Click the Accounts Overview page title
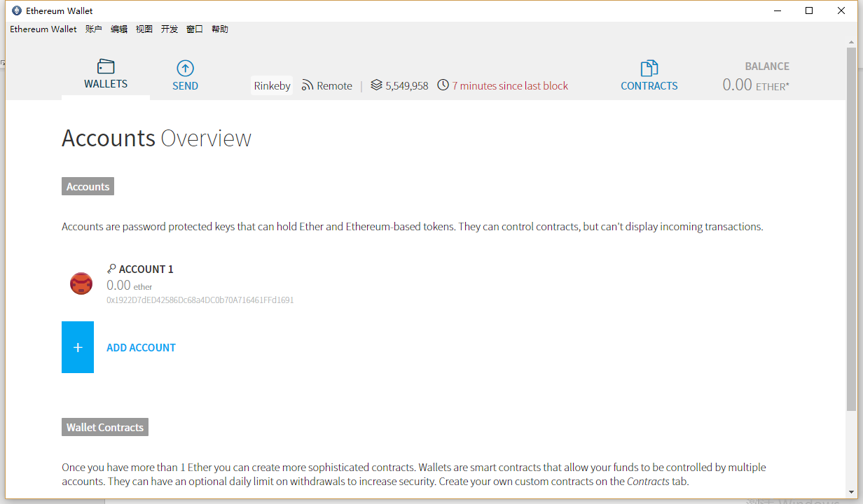This screenshot has width=863, height=504. pos(156,138)
